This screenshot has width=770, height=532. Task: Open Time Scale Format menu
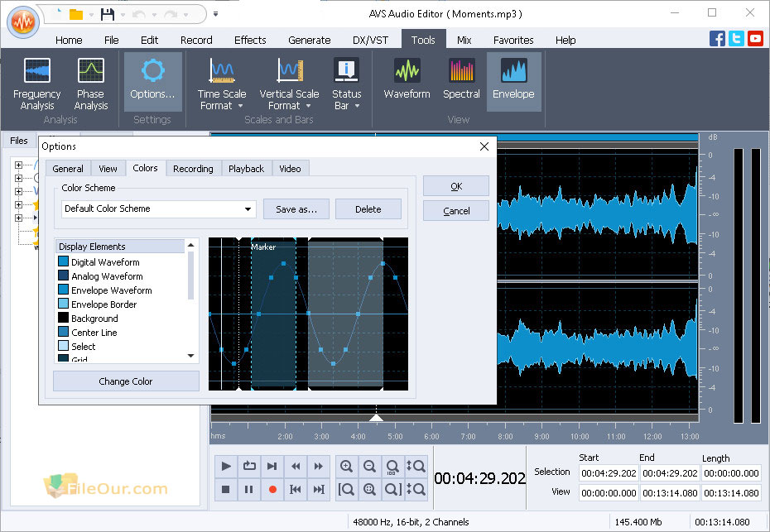tap(221, 84)
